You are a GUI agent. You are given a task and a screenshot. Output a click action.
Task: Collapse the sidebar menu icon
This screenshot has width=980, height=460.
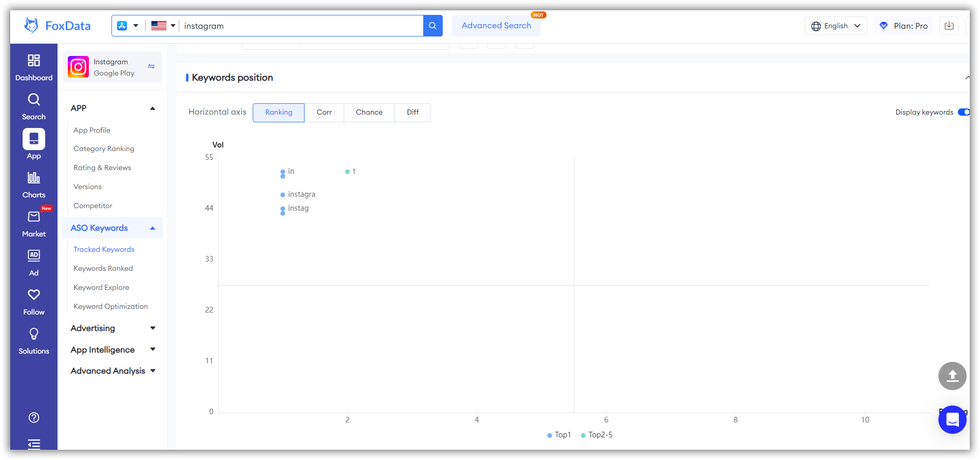[34, 444]
